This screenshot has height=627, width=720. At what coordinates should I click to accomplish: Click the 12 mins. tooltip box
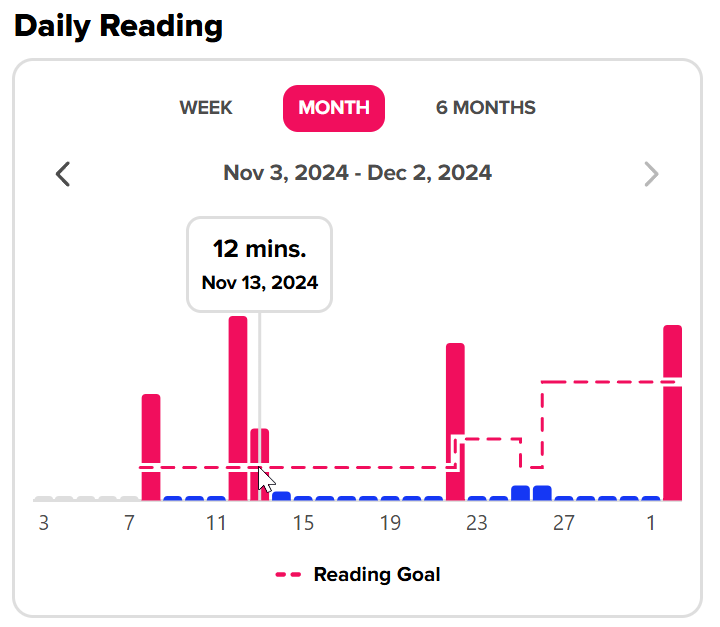coord(259,265)
